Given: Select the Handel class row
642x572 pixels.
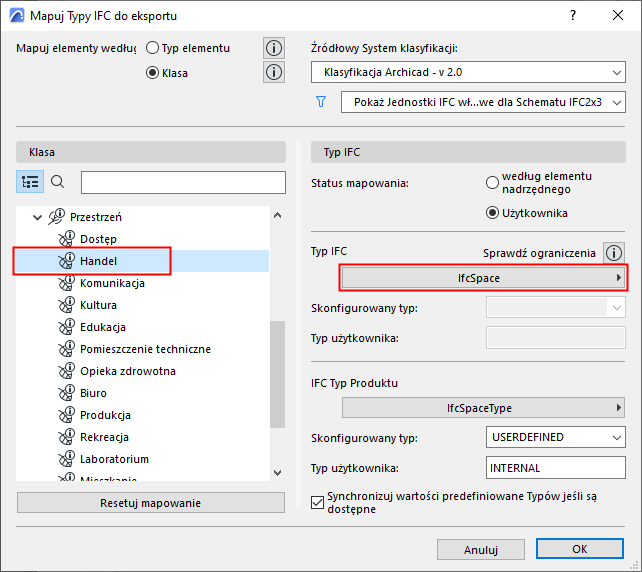Looking at the screenshot, I should point(142,261).
